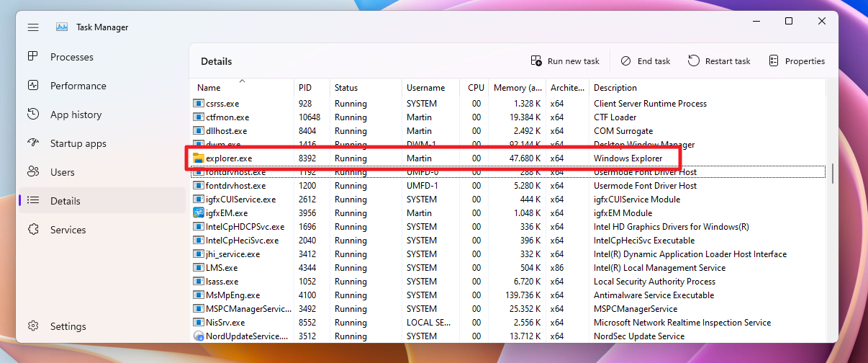Click the LMS.exe process icon

(x=199, y=268)
